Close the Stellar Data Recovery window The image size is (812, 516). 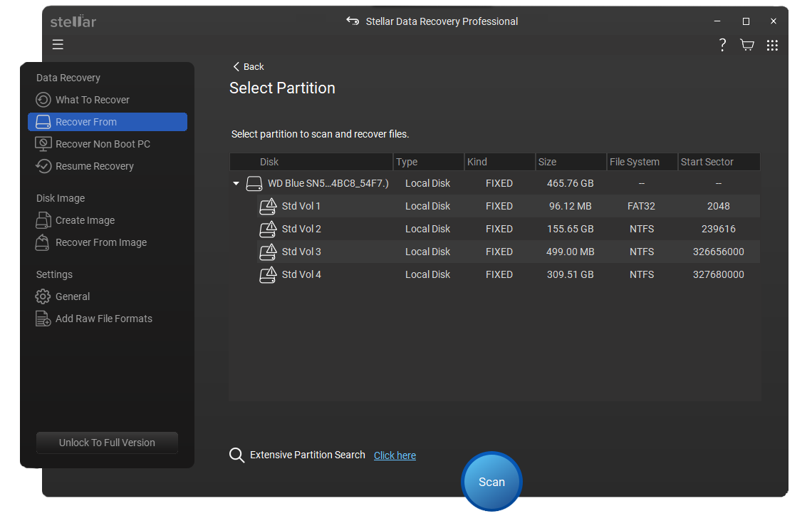pos(773,21)
